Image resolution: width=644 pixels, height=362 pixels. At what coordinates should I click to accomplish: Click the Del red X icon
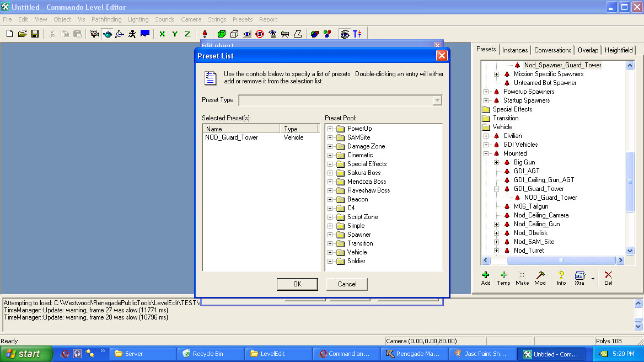(608, 278)
